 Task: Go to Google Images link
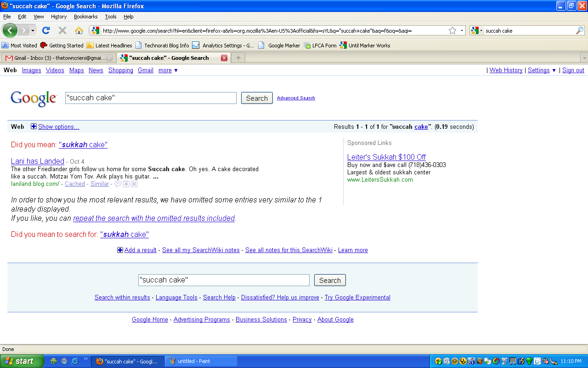(32, 70)
